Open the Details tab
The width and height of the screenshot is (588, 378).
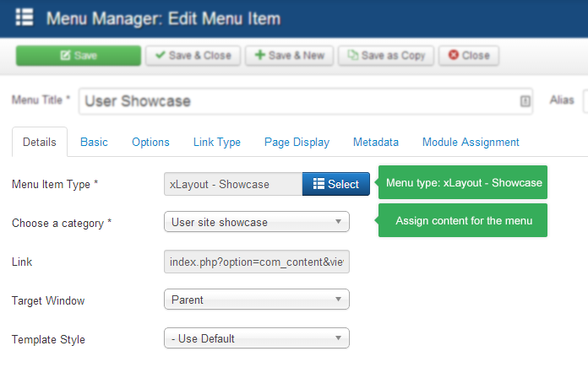40,143
